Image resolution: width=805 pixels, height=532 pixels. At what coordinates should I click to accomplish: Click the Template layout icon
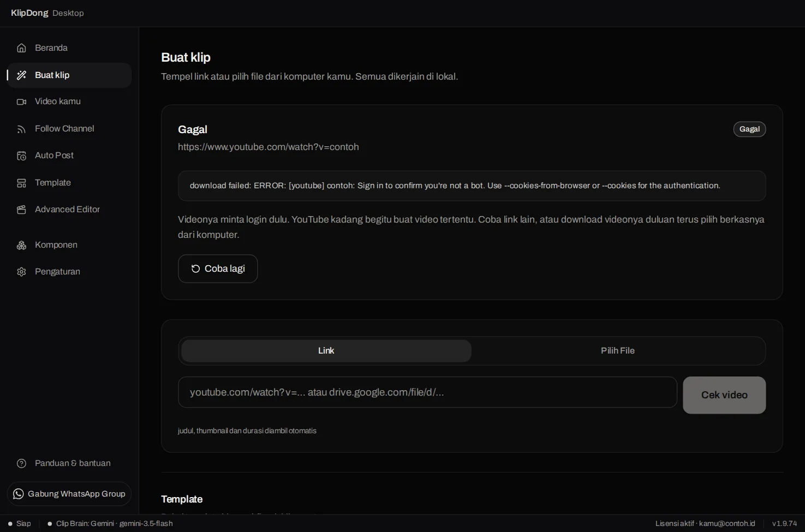click(21, 183)
